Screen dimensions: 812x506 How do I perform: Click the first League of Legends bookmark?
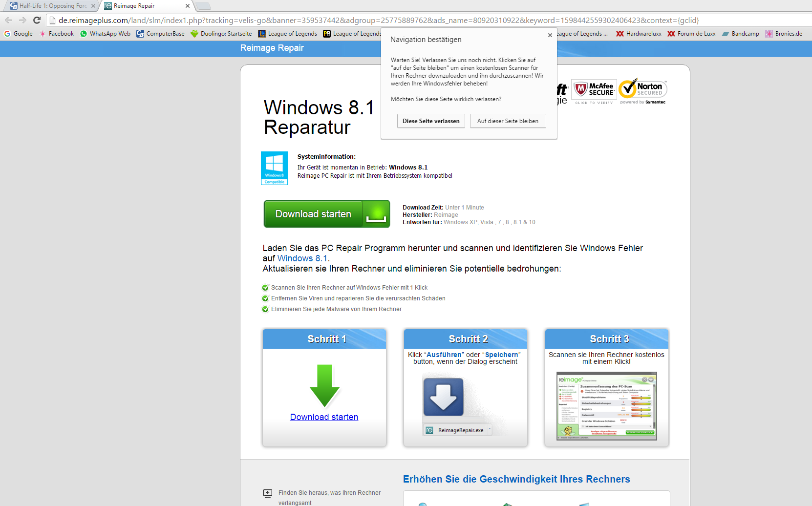coord(287,34)
